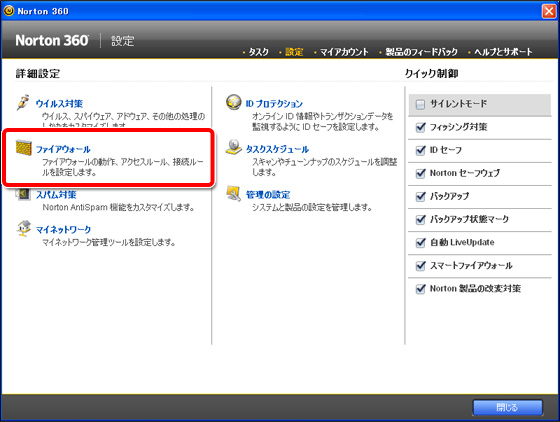Click the オンライン ID 情報 description text

[323, 121]
